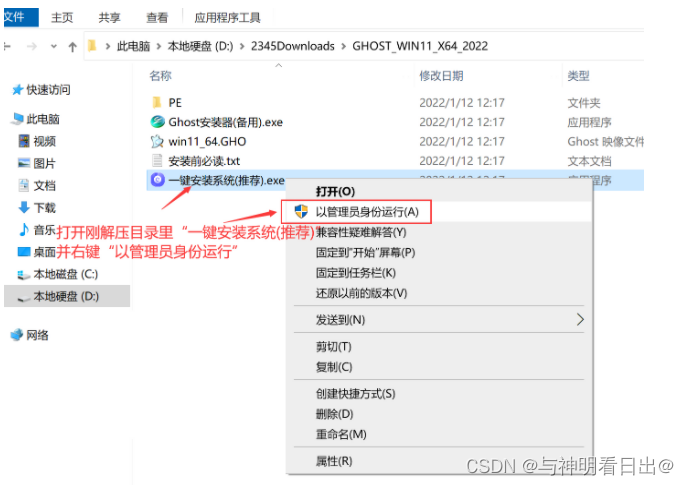Click the 快速访问 star icon
Viewport: 689px width, 485px height.
click(18, 90)
